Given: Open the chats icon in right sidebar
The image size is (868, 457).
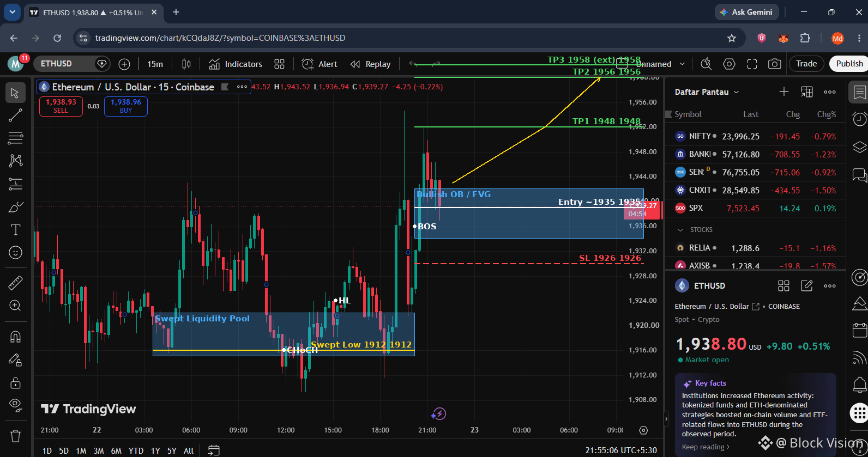Looking at the screenshot, I should coord(859,175).
